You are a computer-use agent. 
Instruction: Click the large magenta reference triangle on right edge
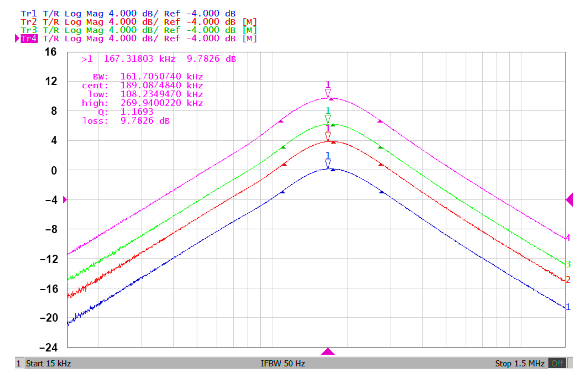(x=569, y=200)
